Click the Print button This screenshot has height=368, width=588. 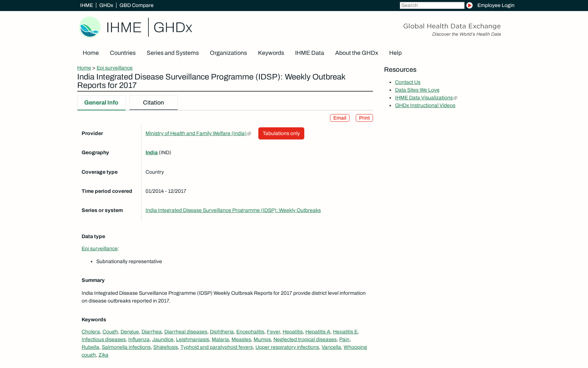pyautogui.click(x=364, y=118)
